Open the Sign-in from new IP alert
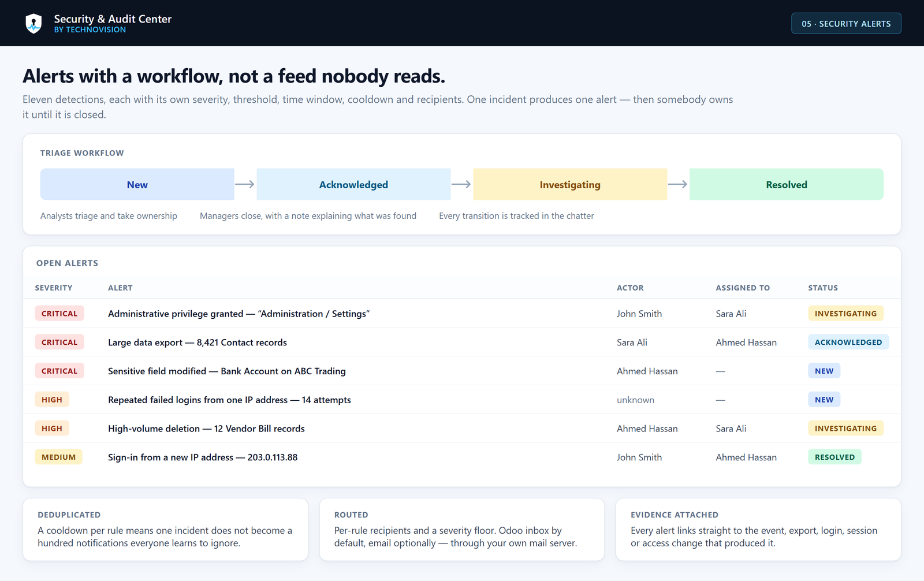924x581 pixels. 203,457
